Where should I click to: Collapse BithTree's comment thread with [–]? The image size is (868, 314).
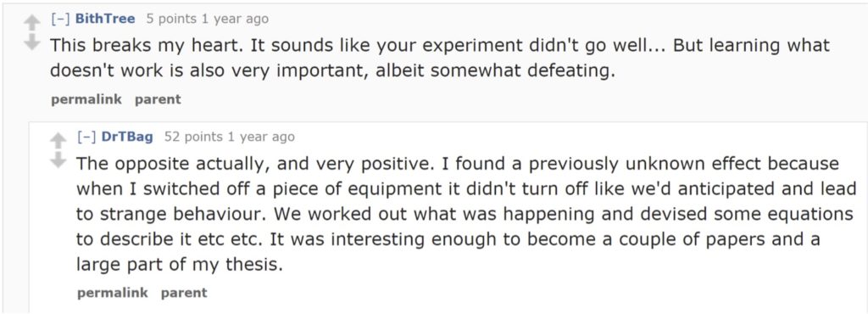click(60, 19)
